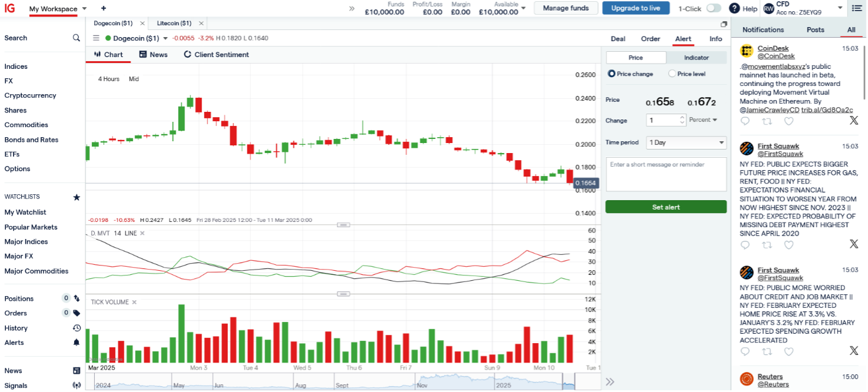
Task: Select the Price level radio button
Action: coord(672,74)
